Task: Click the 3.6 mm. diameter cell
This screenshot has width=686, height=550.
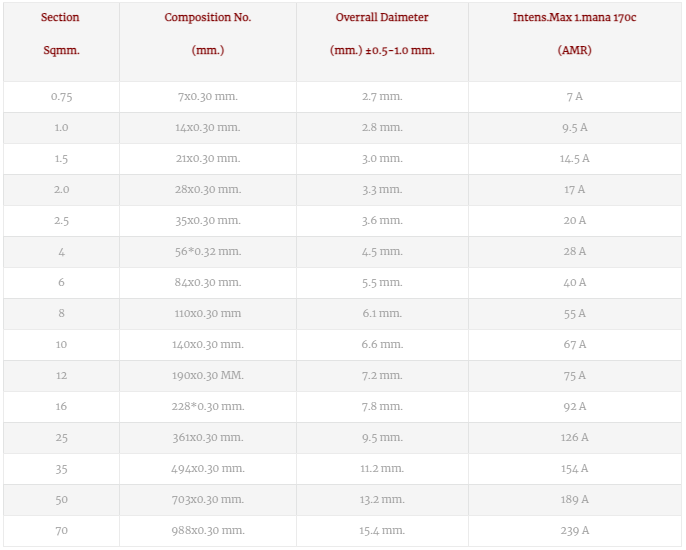Action: click(382, 221)
